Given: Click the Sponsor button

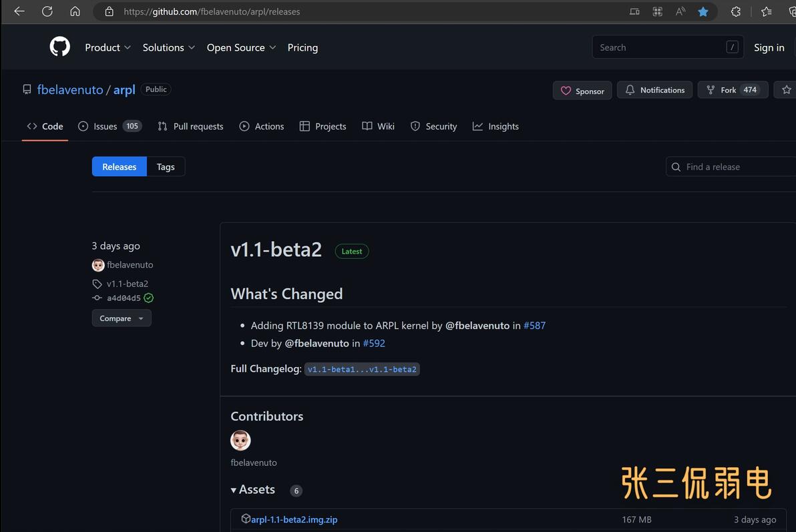Looking at the screenshot, I should tap(582, 90).
